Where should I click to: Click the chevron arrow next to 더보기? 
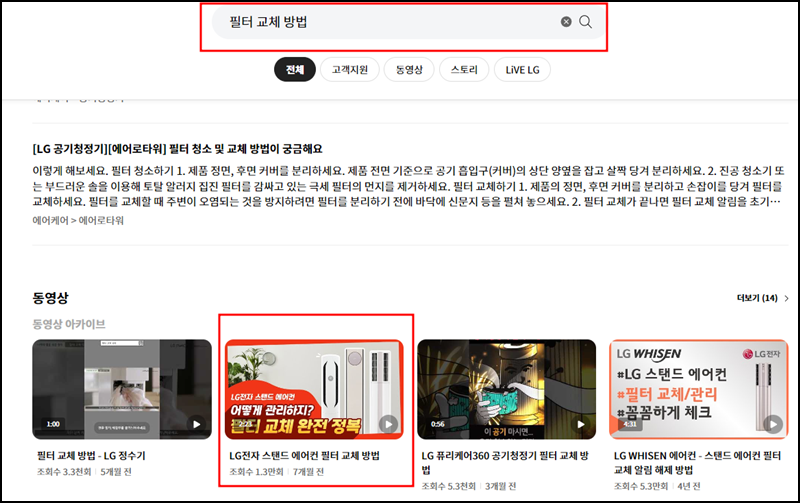786,298
